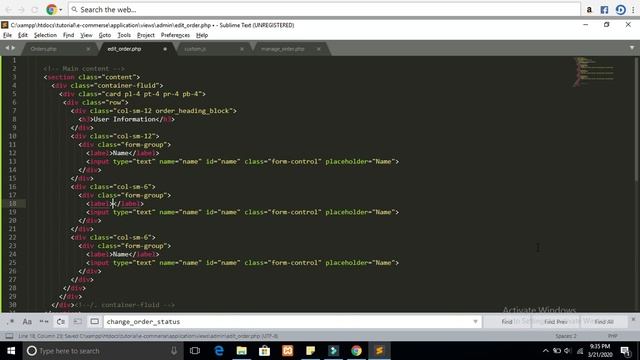This screenshot has height=360, width=640.
Task: Click the Find All button
Action: (x=604, y=322)
